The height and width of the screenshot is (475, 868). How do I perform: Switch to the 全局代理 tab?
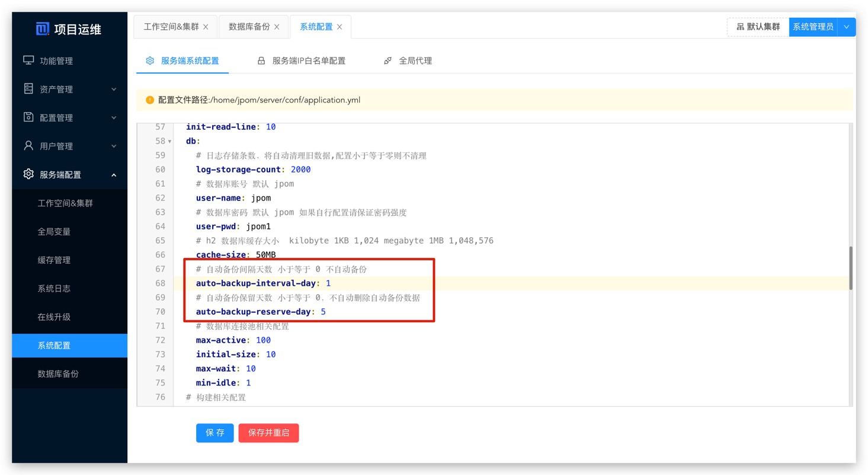pyautogui.click(x=415, y=60)
